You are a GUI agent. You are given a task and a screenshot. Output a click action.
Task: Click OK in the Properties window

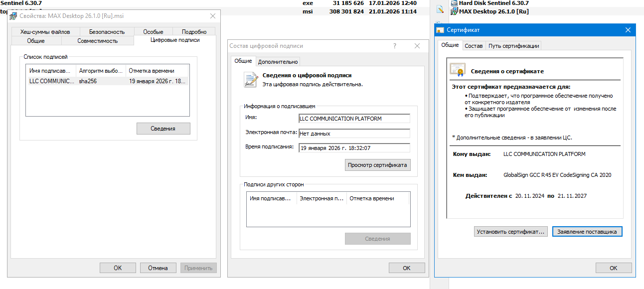click(x=118, y=268)
